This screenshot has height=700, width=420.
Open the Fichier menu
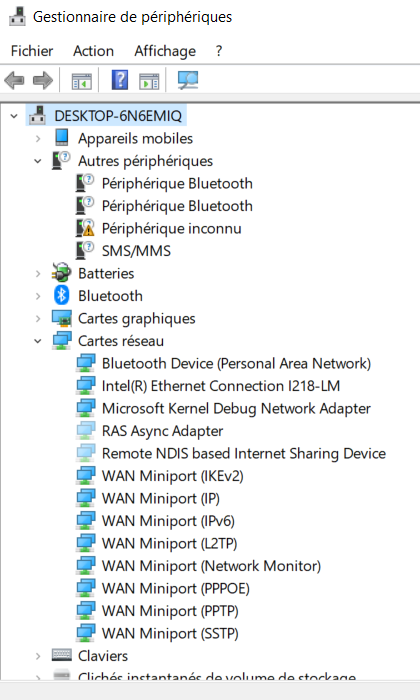tap(32, 51)
